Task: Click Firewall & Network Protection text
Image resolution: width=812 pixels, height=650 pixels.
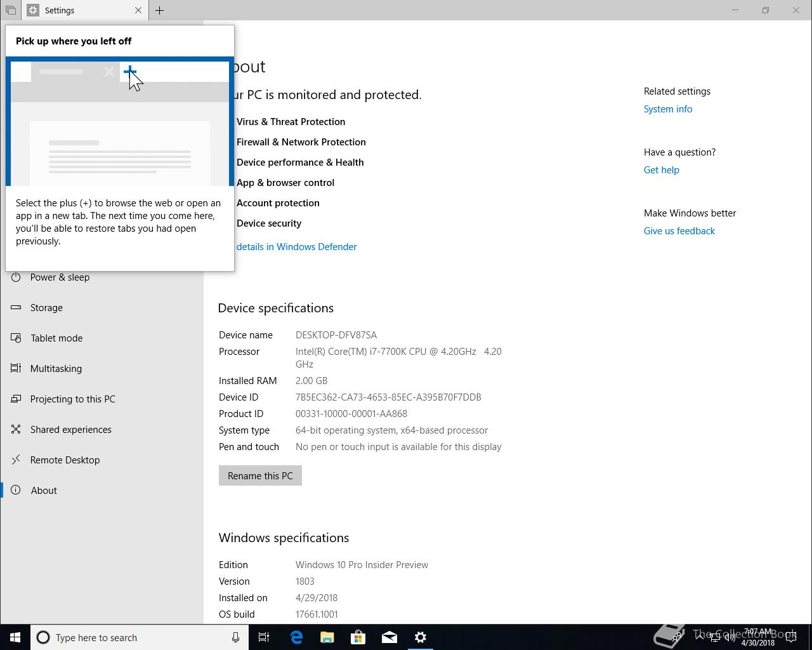Action: click(x=301, y=142)
